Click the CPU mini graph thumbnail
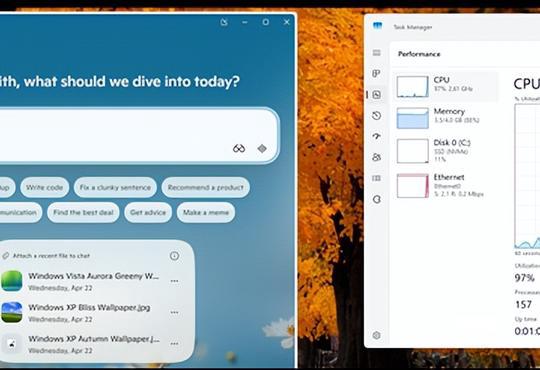This screenshot has width=540, height=370. click(413, 86)
